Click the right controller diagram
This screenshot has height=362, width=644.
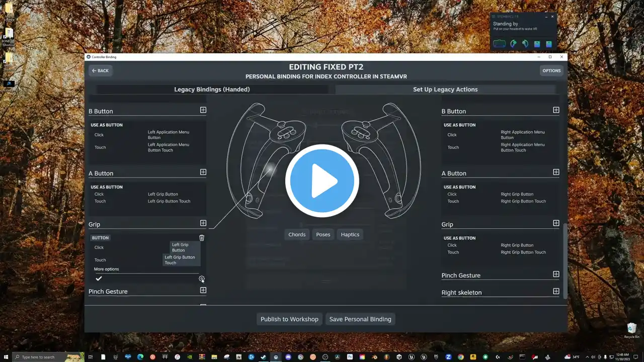381,160
